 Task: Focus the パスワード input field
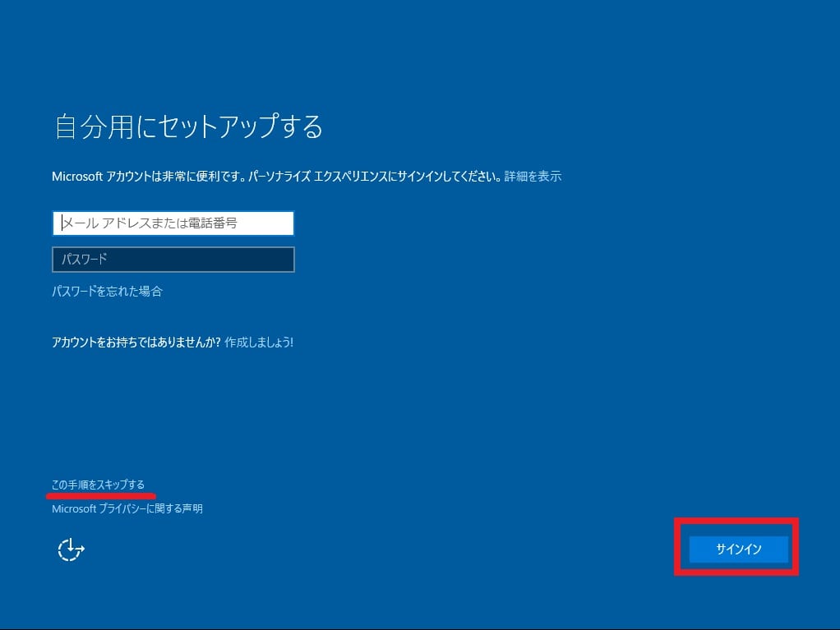click(173, 260)
